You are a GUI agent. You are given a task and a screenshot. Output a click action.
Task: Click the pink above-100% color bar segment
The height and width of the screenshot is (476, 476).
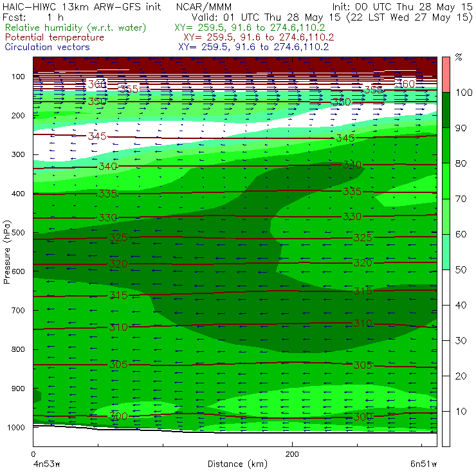pos(446,75)
